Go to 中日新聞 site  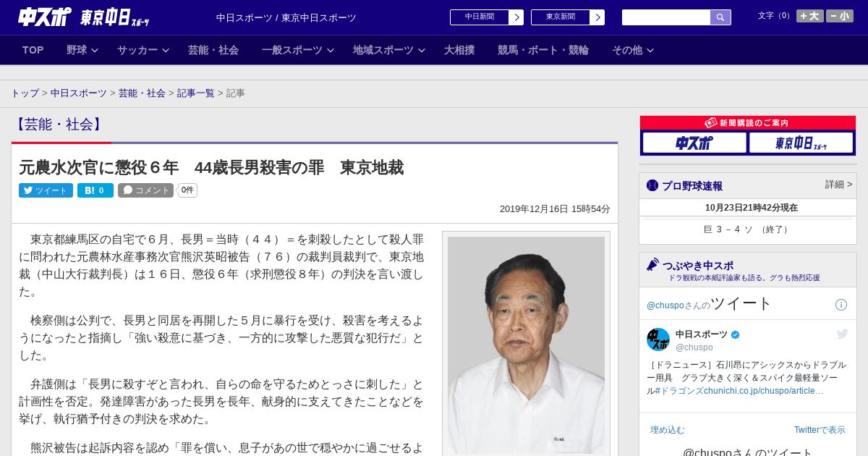coord(479,17)
